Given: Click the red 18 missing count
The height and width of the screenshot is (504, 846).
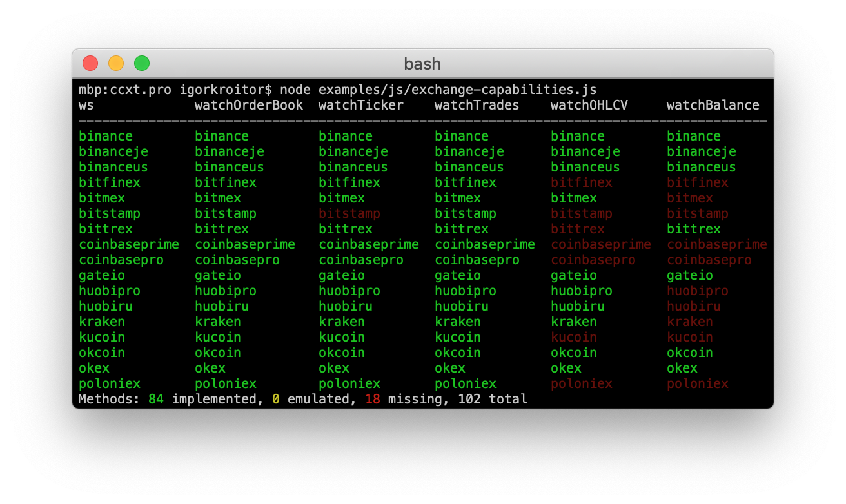Looking at the screenshot, I should point(373,399).
